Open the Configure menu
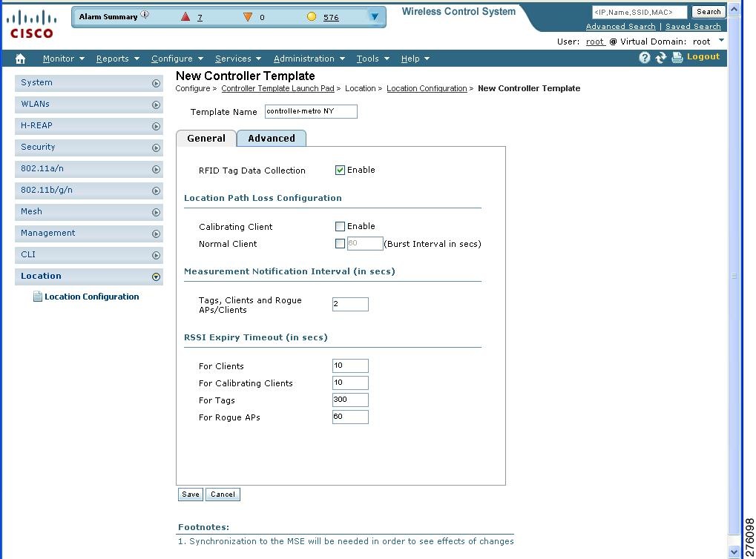756x559 pixels. [177, 59]
